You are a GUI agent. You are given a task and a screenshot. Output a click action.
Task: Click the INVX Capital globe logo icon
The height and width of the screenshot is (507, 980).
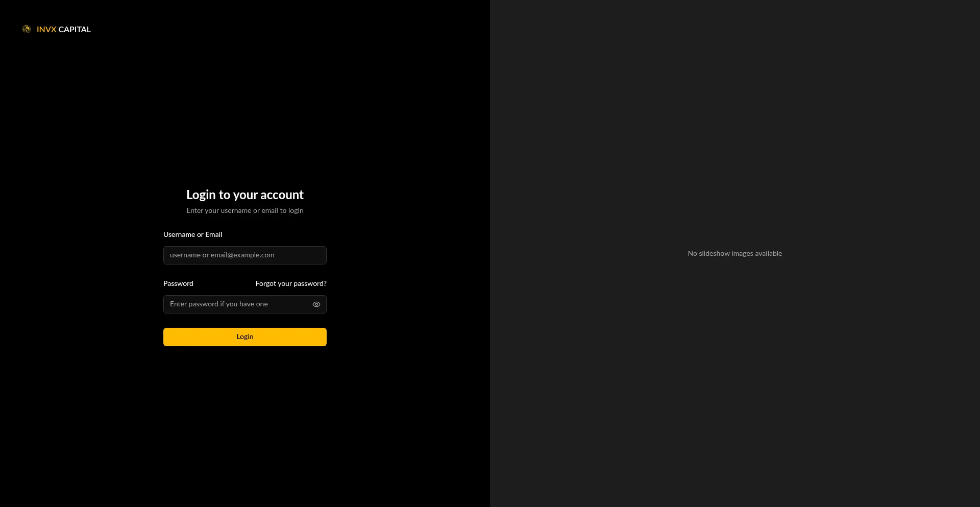[x=27, y=29]
